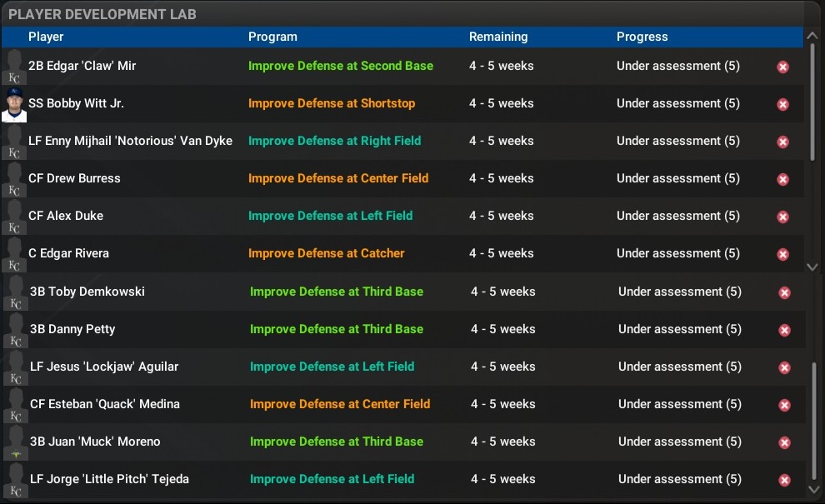Click Improve Defense at Right Field for Van Dyke
Image resolution: width=825 pixels, height=504 pixels.
pyautogui.click(x=335, y=141)
